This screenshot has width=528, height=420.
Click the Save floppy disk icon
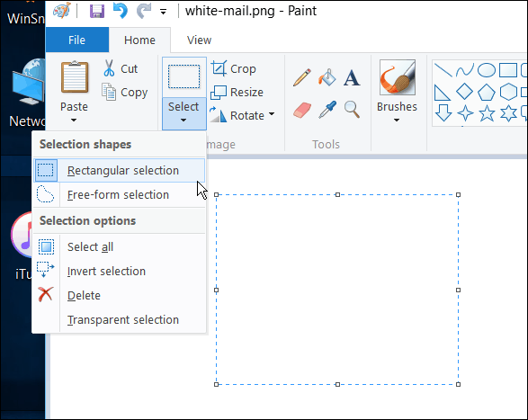(x=97, y=11)
